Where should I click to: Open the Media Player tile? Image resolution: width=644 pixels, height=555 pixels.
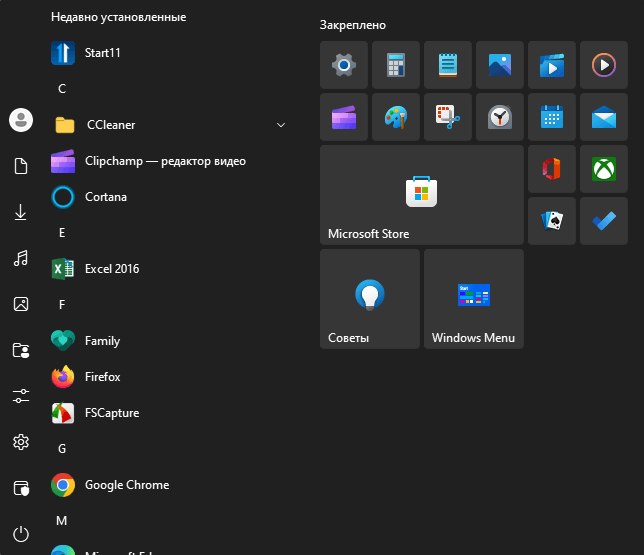(x=604, y=65)
